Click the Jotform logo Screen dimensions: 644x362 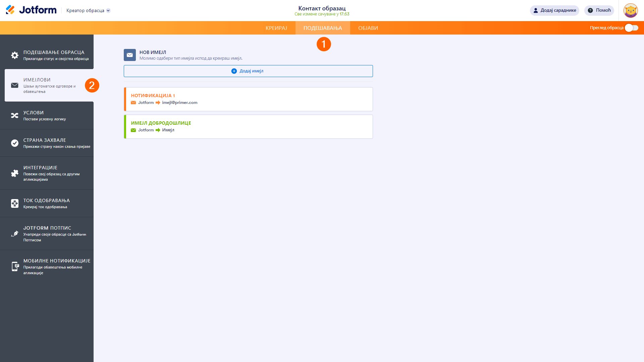31,10
